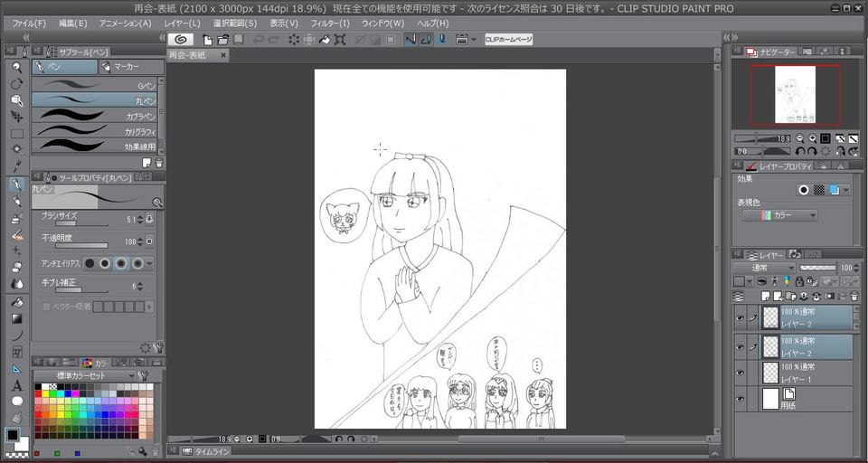The height and width of the screenshot is (463, 868).
Task: Click the CLIPホームページ button
Action: 508,40
